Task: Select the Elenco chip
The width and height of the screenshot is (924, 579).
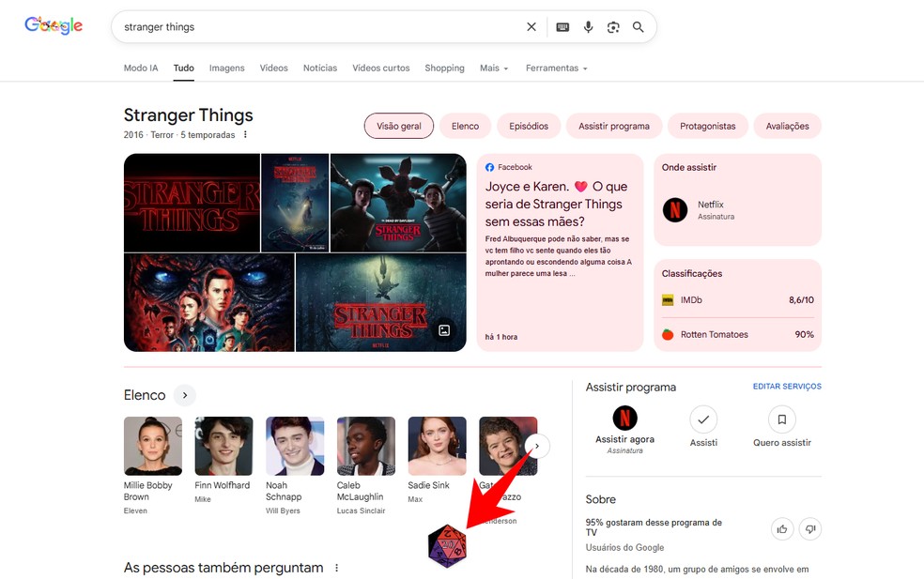Action: [x=465, y=126]
